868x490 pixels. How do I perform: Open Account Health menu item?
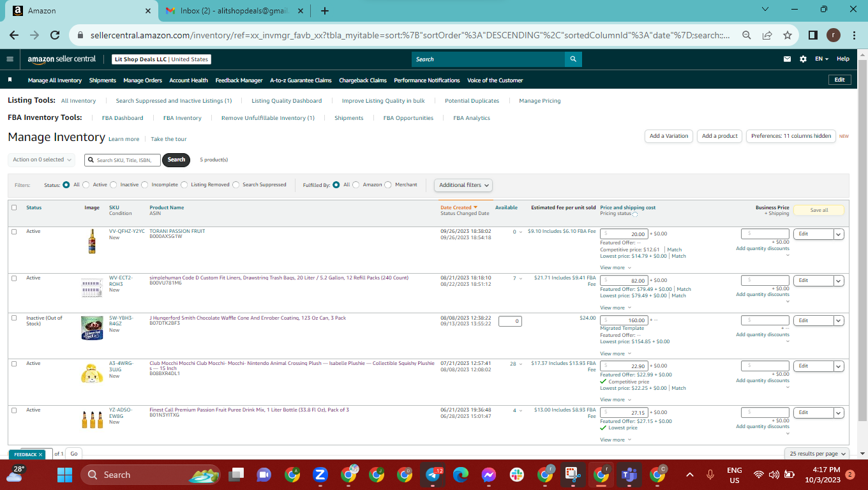click(x=188, y=80)
